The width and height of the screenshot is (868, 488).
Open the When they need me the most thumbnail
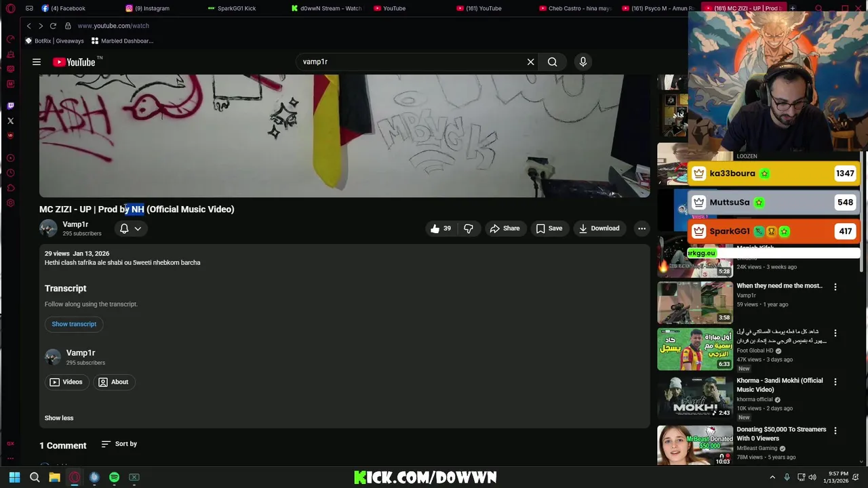(695, 302)
